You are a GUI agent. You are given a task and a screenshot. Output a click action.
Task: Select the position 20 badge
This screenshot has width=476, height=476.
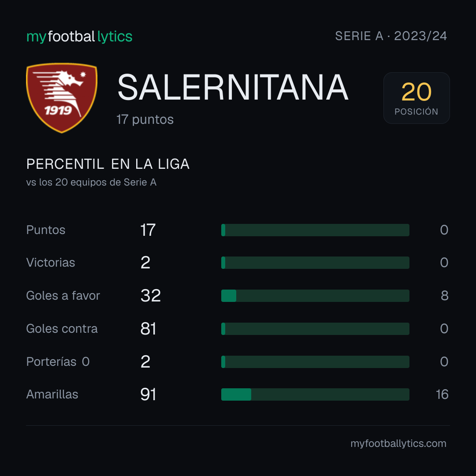tap(416, 98)
